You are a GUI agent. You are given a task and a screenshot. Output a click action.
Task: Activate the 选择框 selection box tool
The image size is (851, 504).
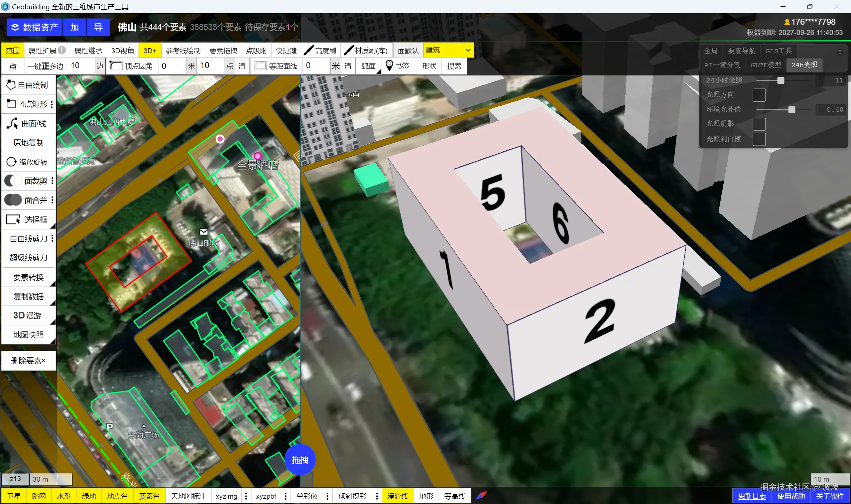(28, 220)
